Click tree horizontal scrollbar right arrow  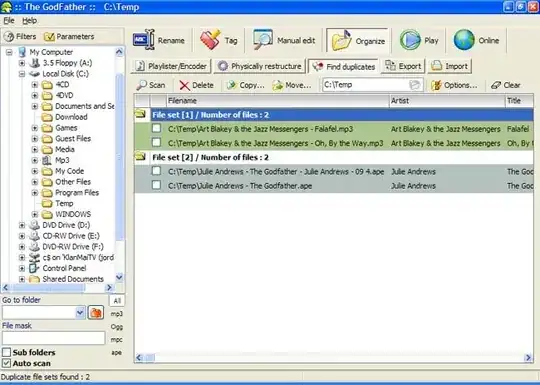tap(109, 288)
